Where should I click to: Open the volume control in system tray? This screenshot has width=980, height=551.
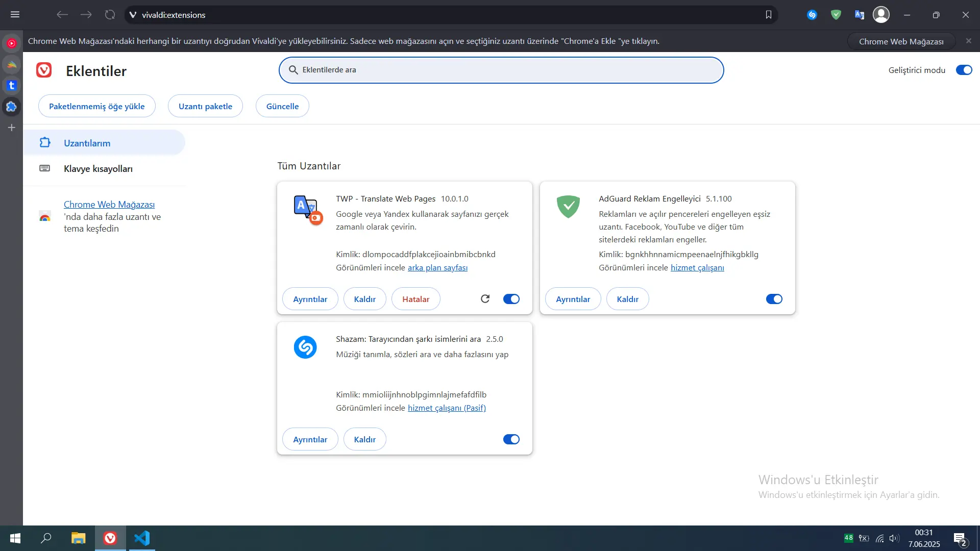[x=894, y=538]
